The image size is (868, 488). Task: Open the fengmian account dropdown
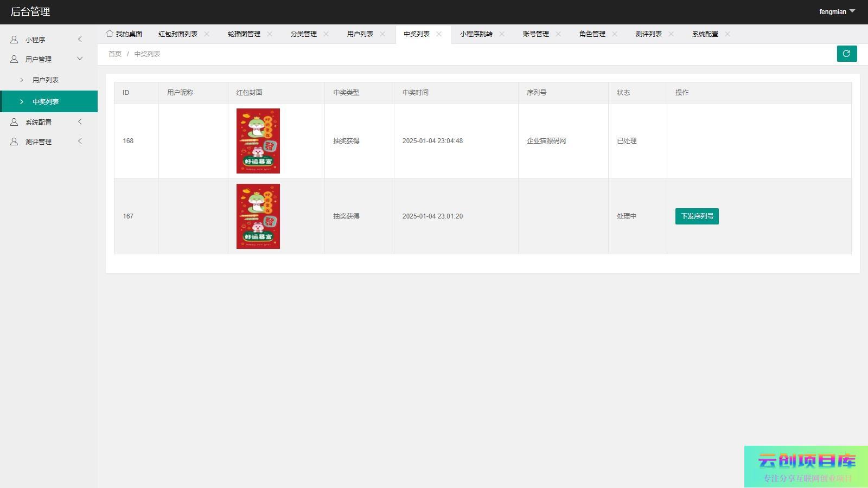point(837,11)
